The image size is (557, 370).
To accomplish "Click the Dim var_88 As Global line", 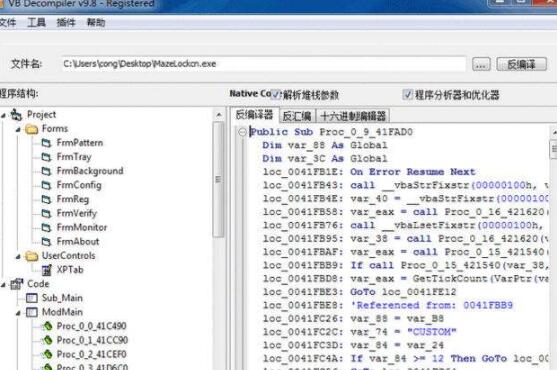I will [325, 145].
